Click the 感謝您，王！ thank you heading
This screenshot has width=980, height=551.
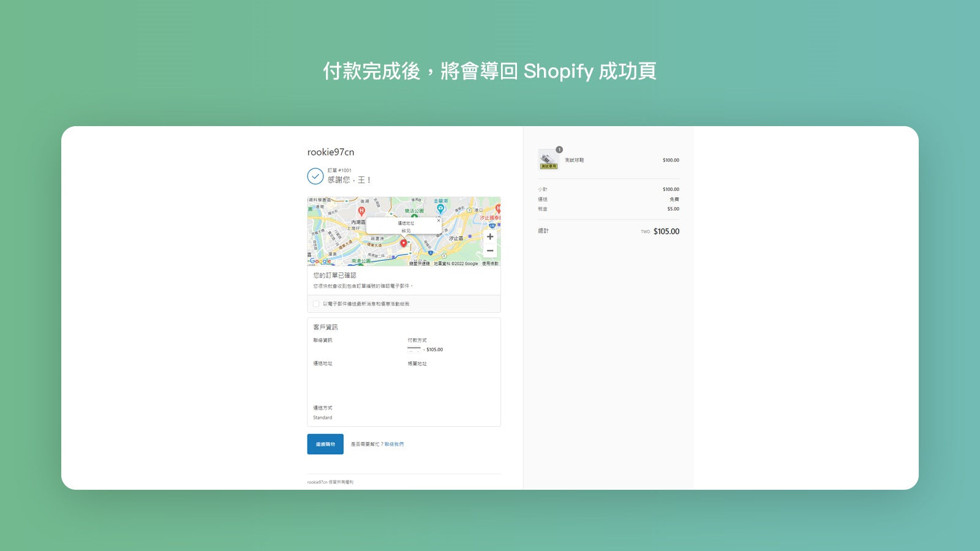click(x=349, y=180)
